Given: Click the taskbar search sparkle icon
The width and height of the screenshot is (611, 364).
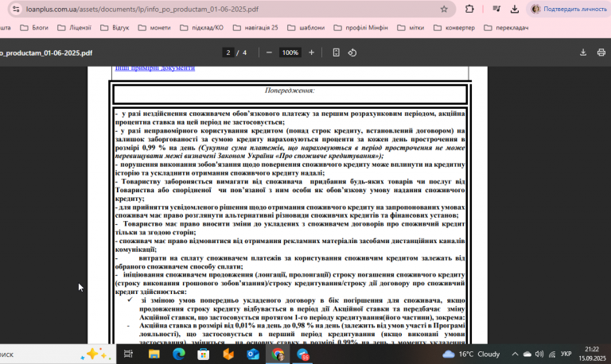Looking at the screenshot, I should [95, 354].
